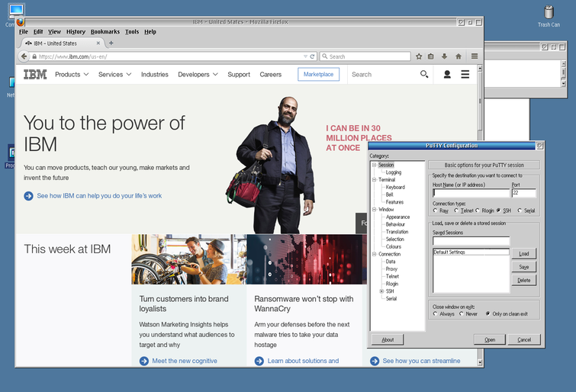This screenshot has width=576, height=392.
Task: Click the Host Name input field
Action: [x=471, y=193]
